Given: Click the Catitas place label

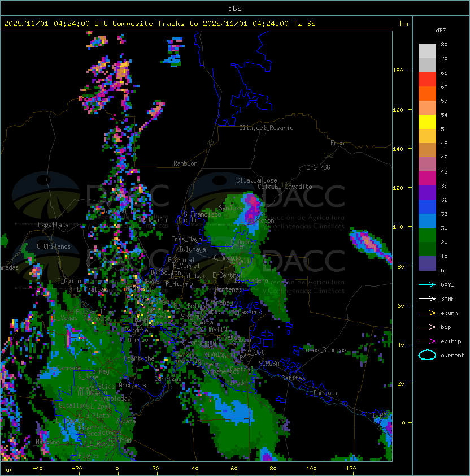Looking at the screenshot, I should click(293, 378).
